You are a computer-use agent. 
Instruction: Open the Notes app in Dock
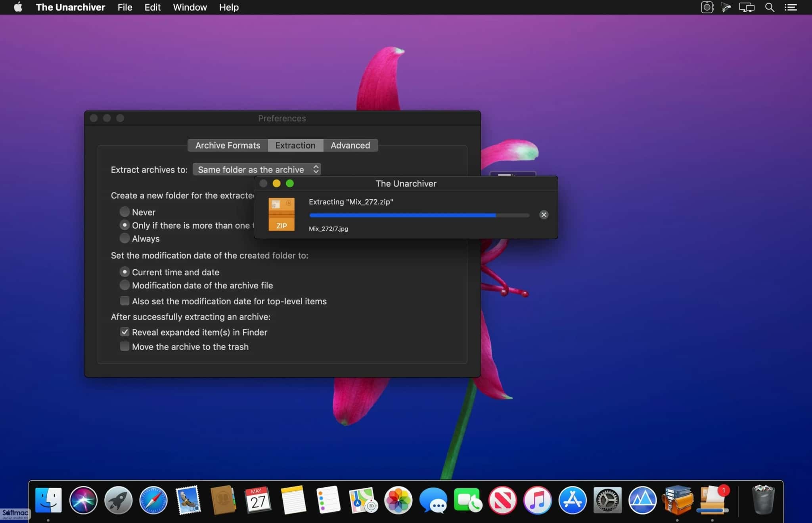pos(293,500)
